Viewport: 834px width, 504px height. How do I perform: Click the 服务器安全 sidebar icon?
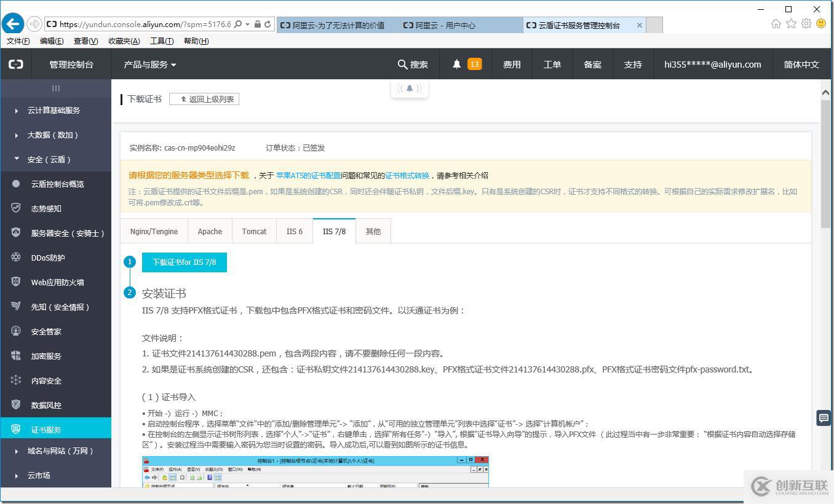pyautogui.click(x=17, y=233)
